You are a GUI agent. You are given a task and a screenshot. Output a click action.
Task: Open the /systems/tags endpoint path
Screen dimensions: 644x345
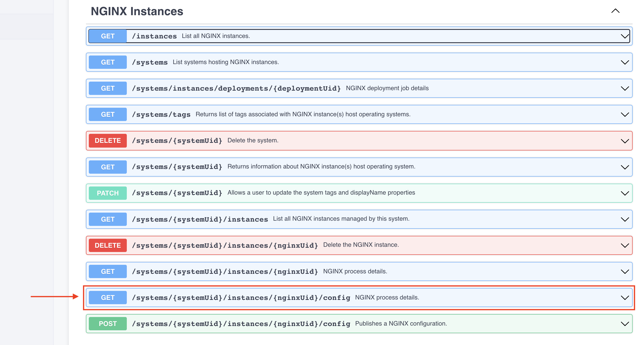[x=161, y=114]
